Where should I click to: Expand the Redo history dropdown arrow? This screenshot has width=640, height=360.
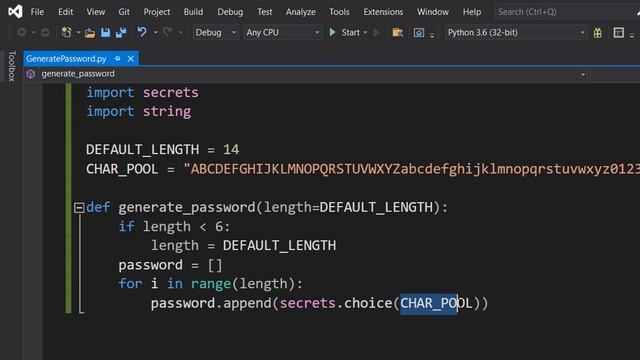pos(180,32)
